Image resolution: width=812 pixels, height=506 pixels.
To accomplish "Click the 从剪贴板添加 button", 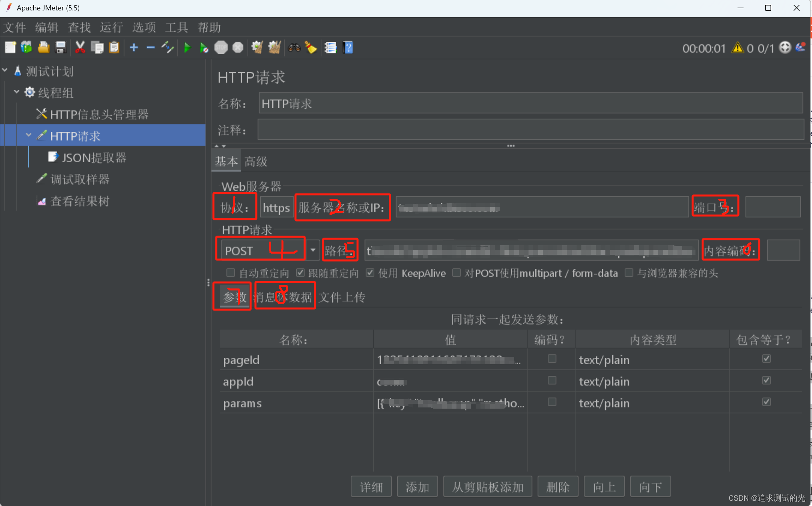I will tap(488, 487).
